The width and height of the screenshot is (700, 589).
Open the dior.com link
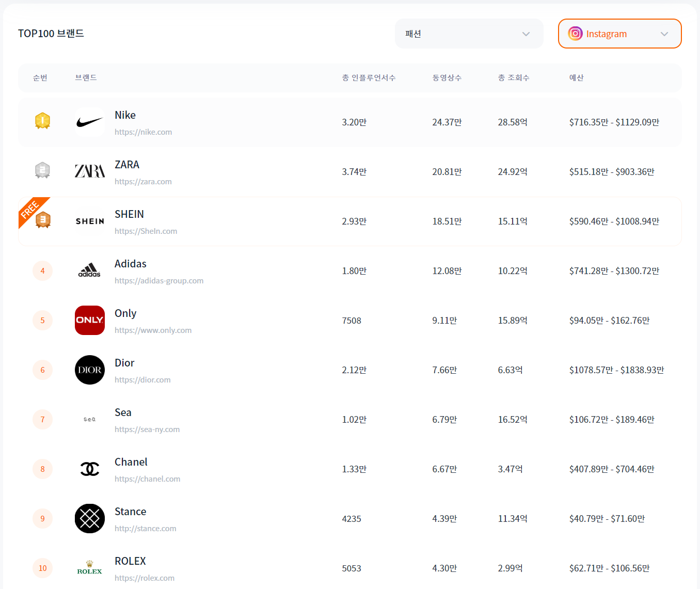(142, 380)
